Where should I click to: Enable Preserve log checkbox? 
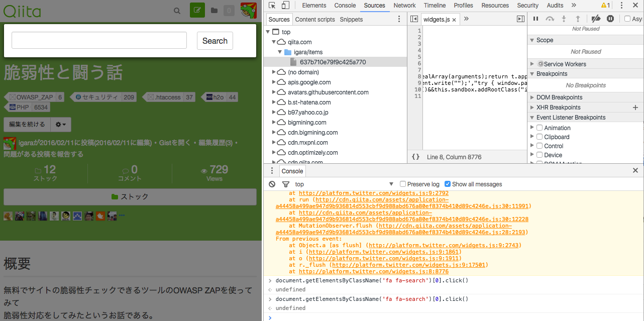click(402, 184)
